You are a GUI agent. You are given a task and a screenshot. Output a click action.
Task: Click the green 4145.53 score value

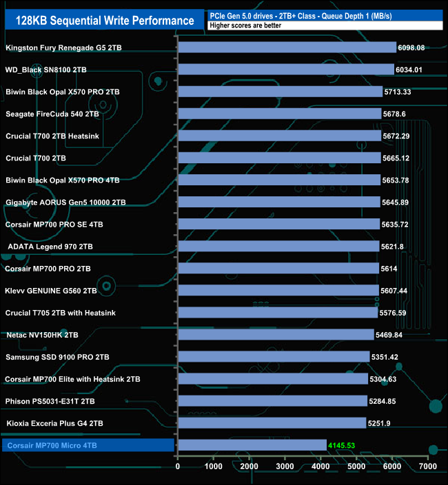point(342,446)
